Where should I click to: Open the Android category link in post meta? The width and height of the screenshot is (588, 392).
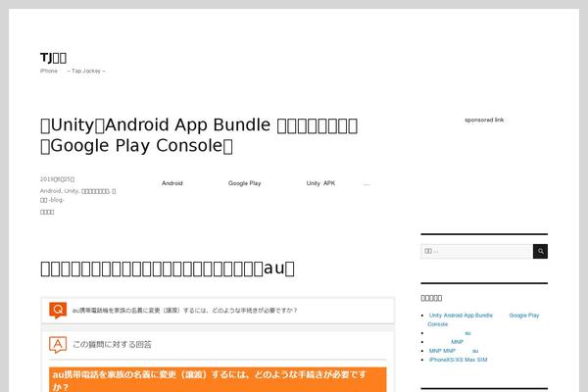50,191
